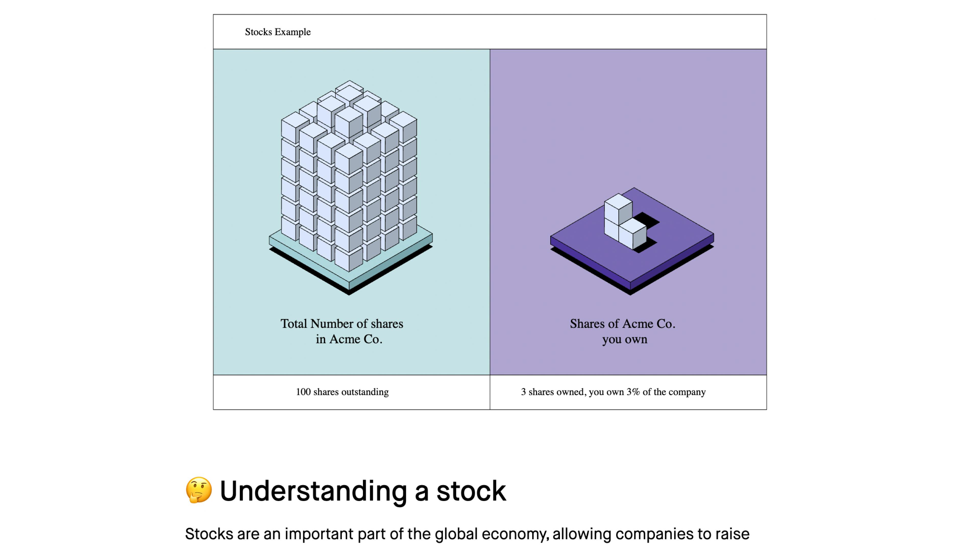Image resolution: width=980 pixels, height=551 pixels.
Task: Click the teal base platform under cube tower
Action: pyautogui.click(x=350, y=262)
